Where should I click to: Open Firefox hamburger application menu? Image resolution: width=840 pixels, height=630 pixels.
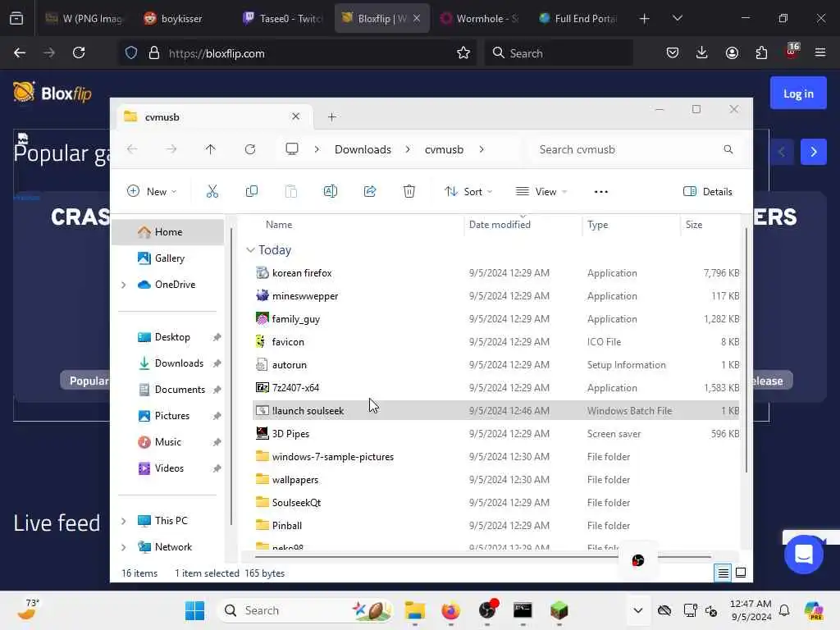[819, 52]
